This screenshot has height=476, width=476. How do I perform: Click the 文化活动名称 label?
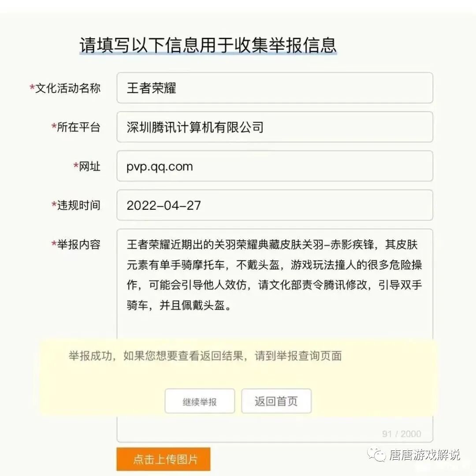point(68,88)
